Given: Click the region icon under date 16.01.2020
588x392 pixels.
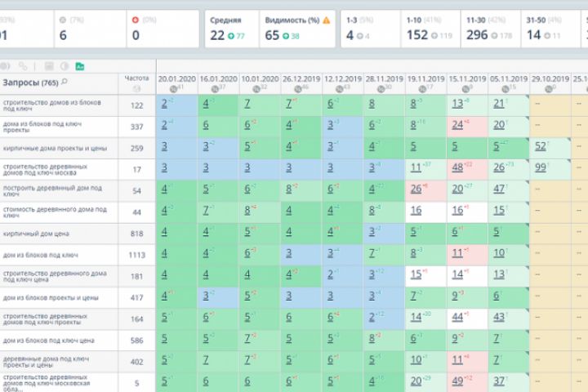Looking at the screenshot, I should (215, 89).
